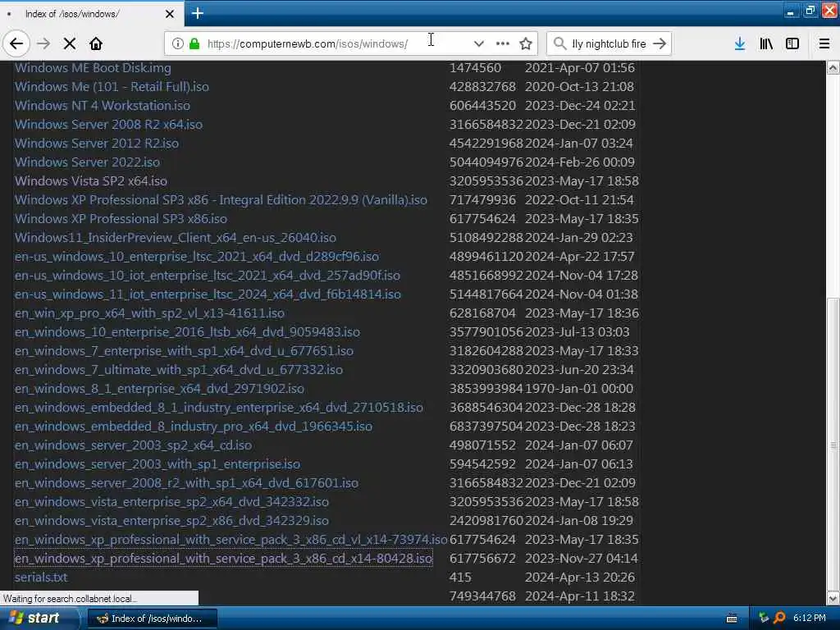The width and height of the screenshot is (840, 630).
Task: Click the search magnifier icon
Action: coord(559,43)
